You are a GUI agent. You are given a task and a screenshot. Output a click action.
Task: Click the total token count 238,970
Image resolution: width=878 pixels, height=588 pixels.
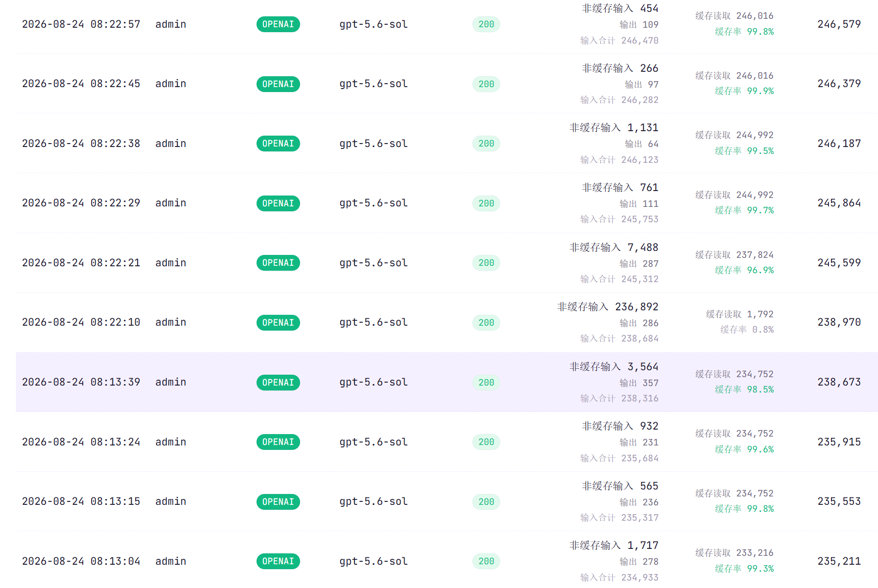[x=839, y=322]
